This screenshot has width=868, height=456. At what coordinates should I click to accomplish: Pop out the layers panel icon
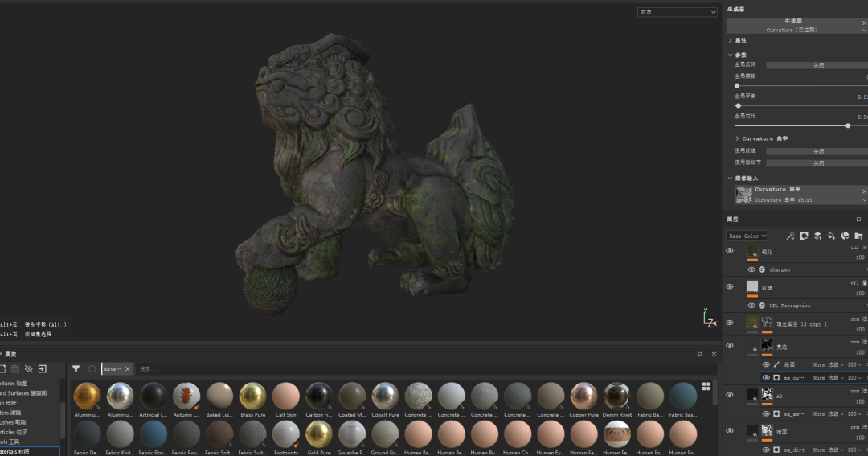[x=858, y=220]
